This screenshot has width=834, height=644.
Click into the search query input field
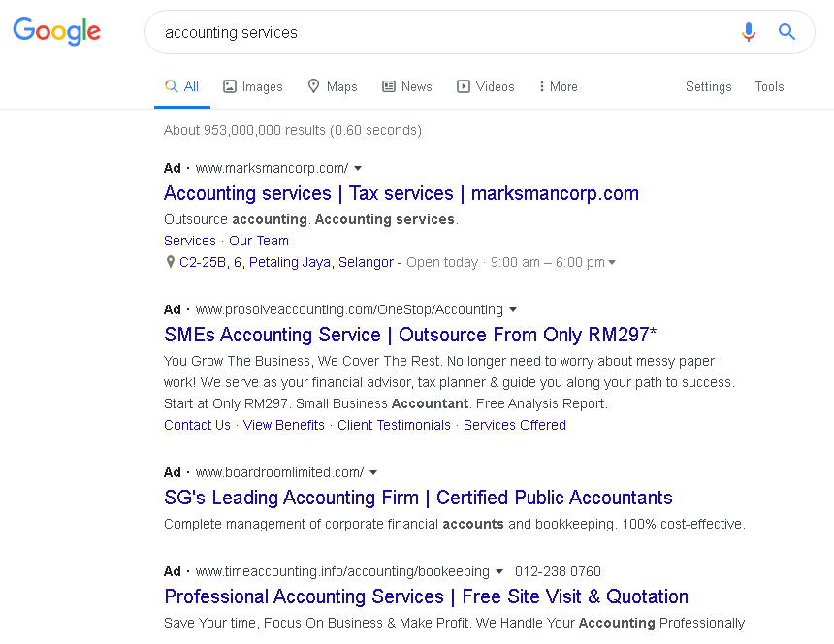pos(436,32)
